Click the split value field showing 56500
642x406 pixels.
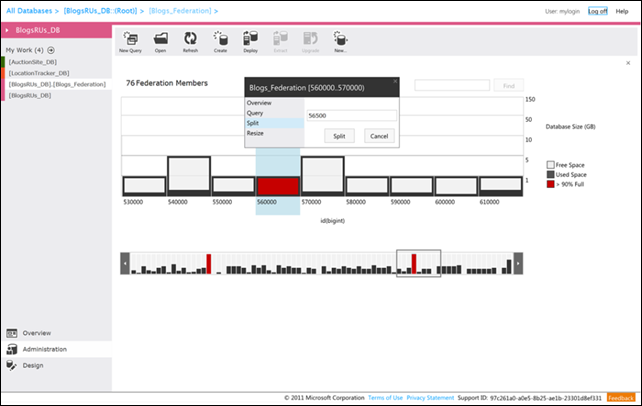click(x=351, y=115)
